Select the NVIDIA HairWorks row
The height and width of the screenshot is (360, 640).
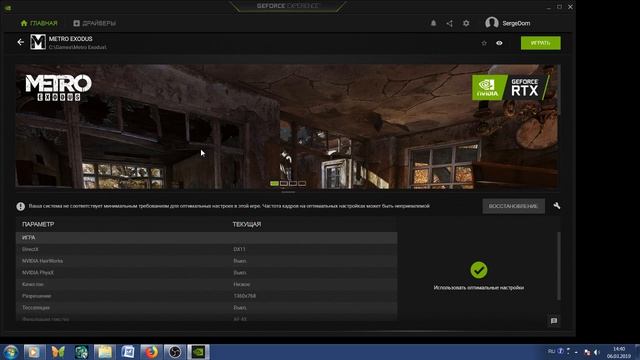click(207, 261)
